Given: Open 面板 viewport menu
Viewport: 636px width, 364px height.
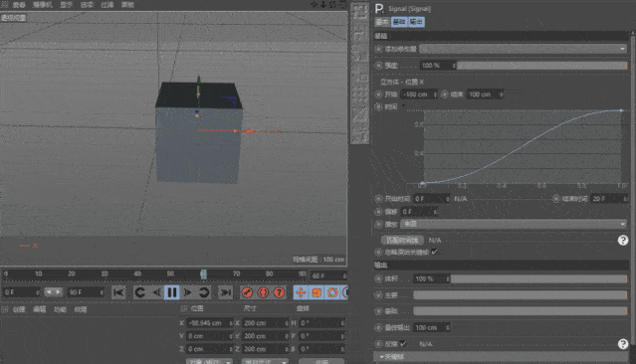Looking at the screenshot, I should point(127,5).
